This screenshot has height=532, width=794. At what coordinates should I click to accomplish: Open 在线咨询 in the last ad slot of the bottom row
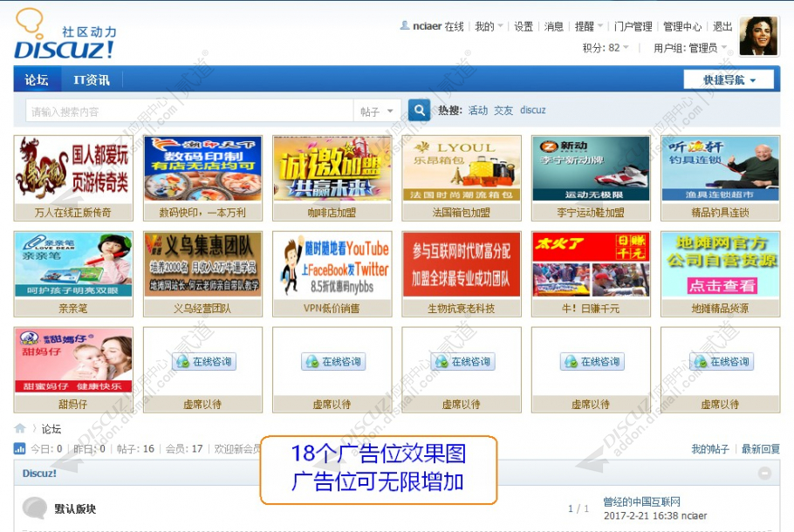(x=722, y=361)
